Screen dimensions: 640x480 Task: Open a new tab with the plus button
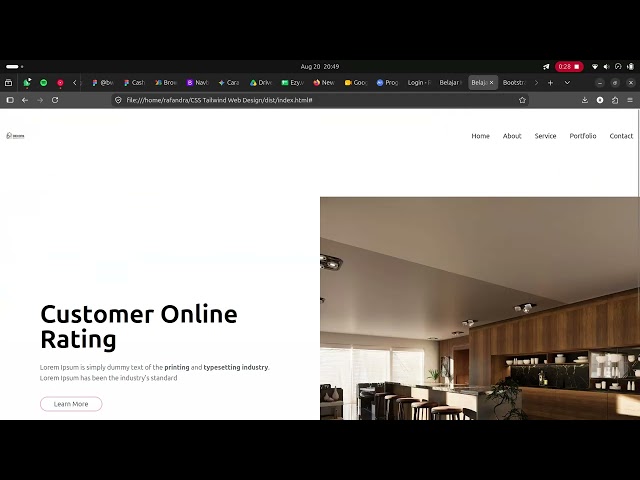(550, 83)
